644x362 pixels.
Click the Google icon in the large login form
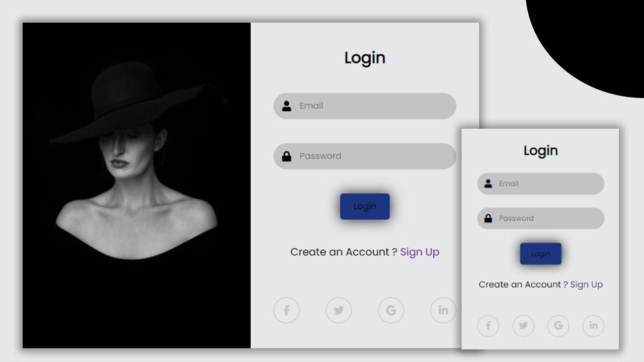(x=391, y=310)
